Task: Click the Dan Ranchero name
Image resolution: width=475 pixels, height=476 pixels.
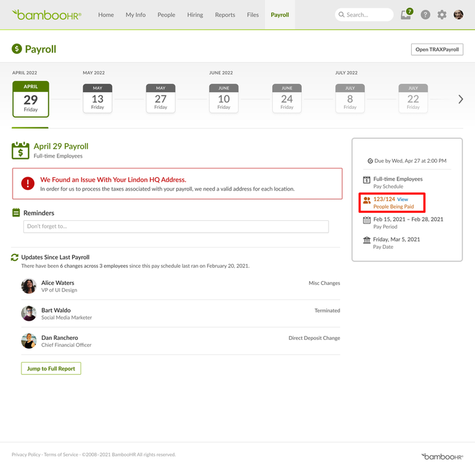Action: [x=60, y=337]
